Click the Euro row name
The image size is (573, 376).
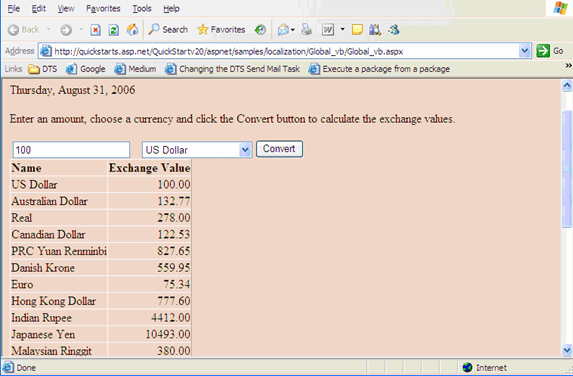[x=22, y=285]
